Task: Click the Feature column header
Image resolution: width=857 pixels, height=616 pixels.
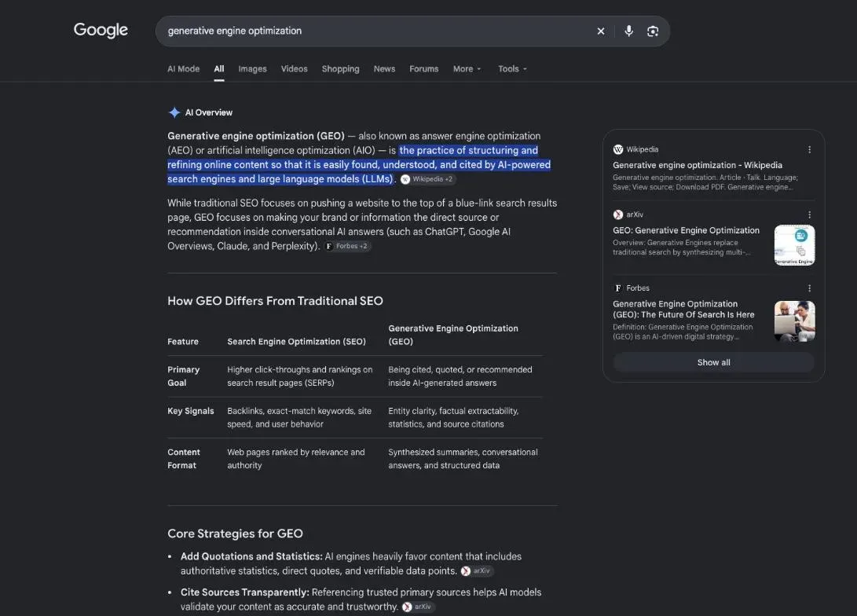Action: [x=183, y=342]
